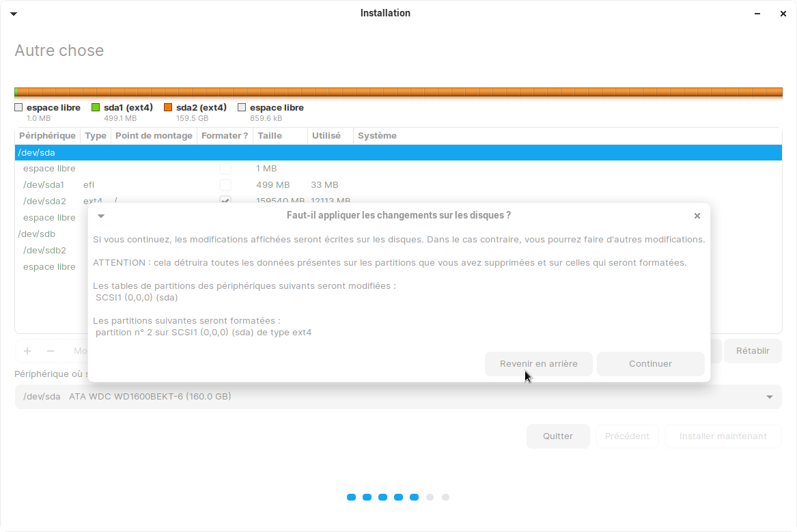Click the window menu arrow in title bar
The image size is (797, 532).
point(14,14)
